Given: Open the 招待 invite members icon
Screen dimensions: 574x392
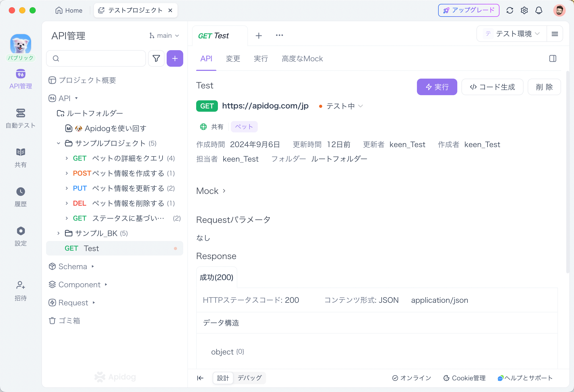Looking at the screenshot, I should [x=21, y=291].
